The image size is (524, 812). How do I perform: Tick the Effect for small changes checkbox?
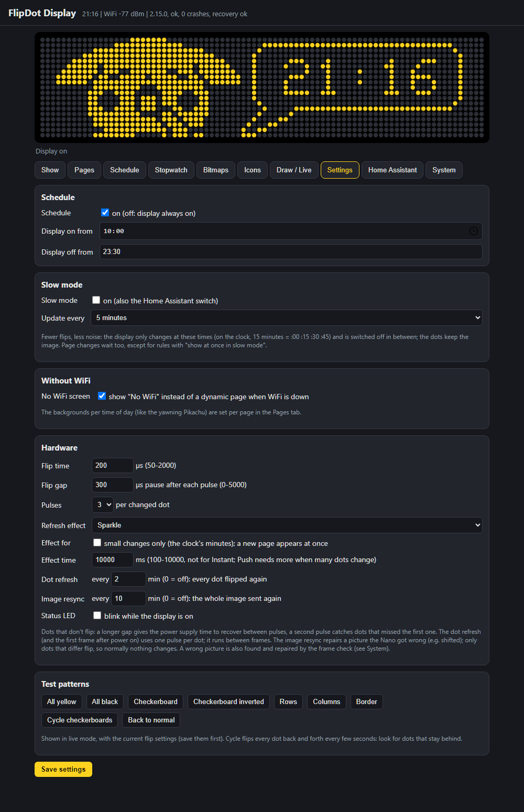(x=97, y=543)
